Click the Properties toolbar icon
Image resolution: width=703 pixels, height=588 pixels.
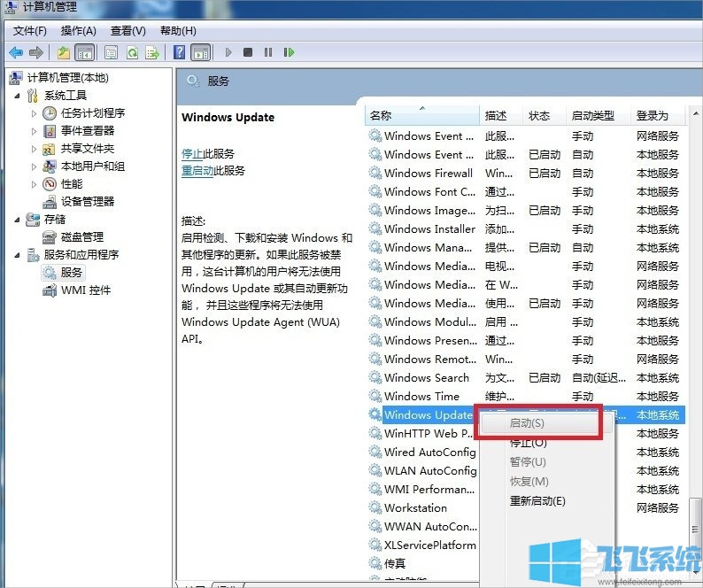111,52
